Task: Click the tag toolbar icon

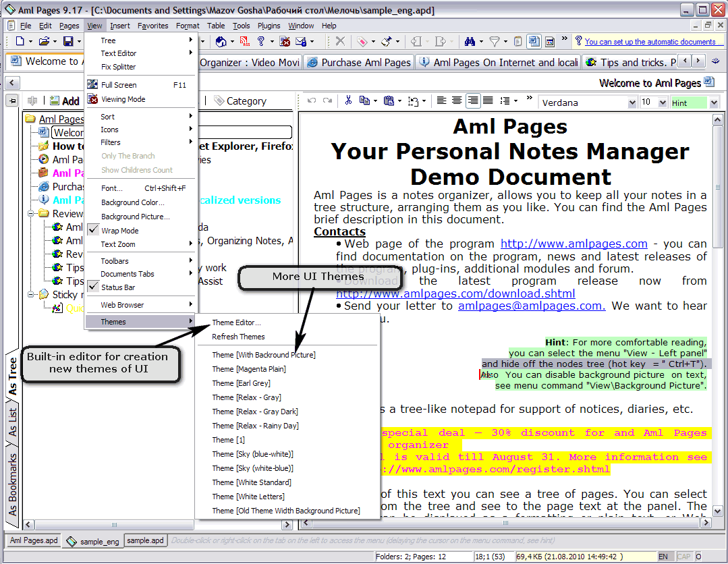Action: click(362, 42)
